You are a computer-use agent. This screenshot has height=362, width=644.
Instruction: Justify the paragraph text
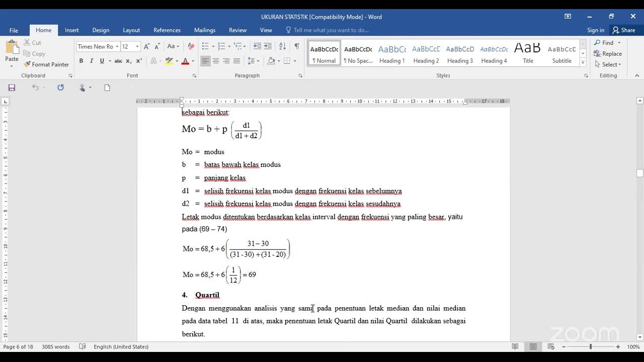pyautogui.click(x=236, y=61)
